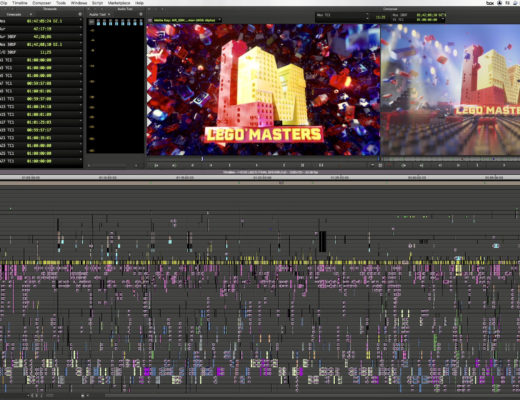Toggle the last audio channel meter button
The height and width of the screenshot is (400, 520).
[x=141, y=22]
